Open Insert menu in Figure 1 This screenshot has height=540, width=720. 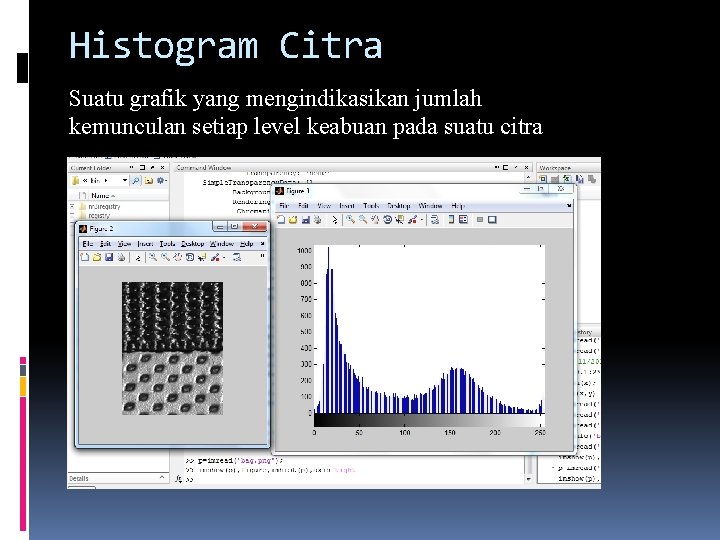point(347,206)
